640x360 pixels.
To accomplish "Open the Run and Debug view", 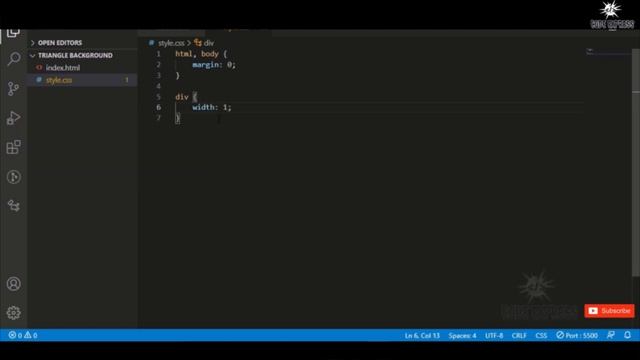I will coord(13,118).
